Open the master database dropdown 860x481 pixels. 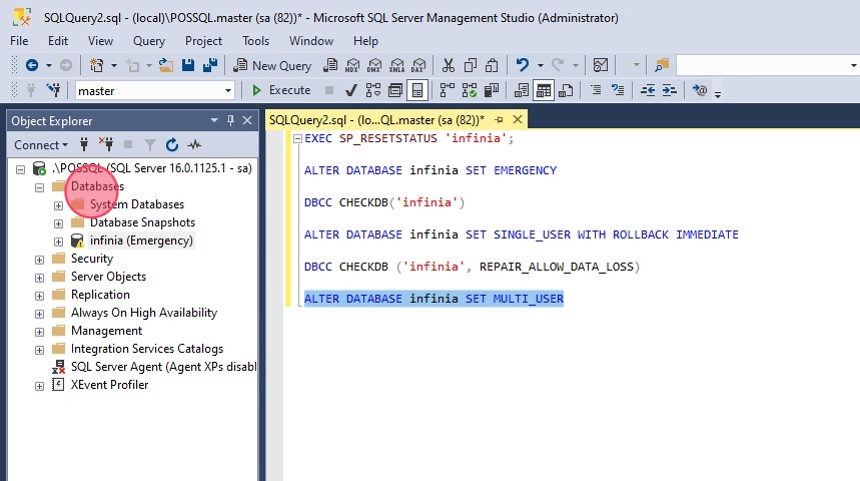[x=228, y=90]
